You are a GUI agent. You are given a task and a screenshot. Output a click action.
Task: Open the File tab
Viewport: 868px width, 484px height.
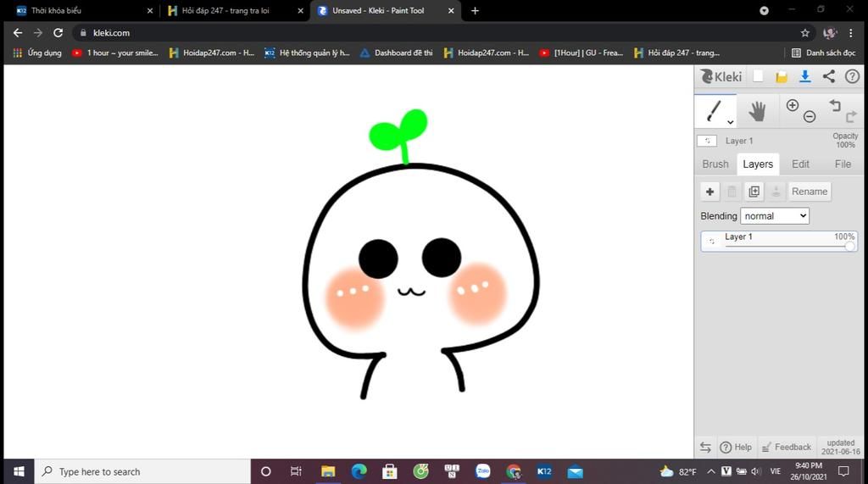843,164
